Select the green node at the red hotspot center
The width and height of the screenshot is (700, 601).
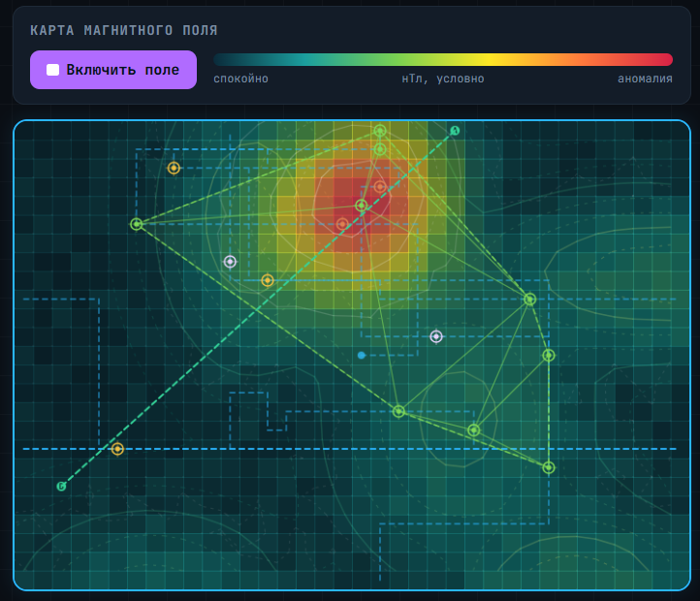[362, 206]
